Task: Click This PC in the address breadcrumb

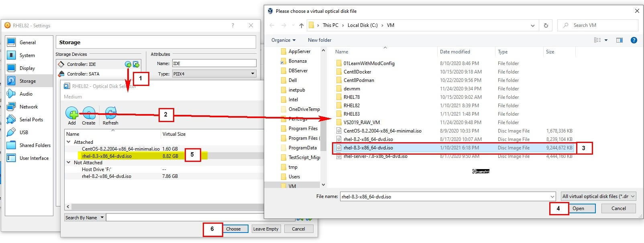Action: tap(330, 25)
